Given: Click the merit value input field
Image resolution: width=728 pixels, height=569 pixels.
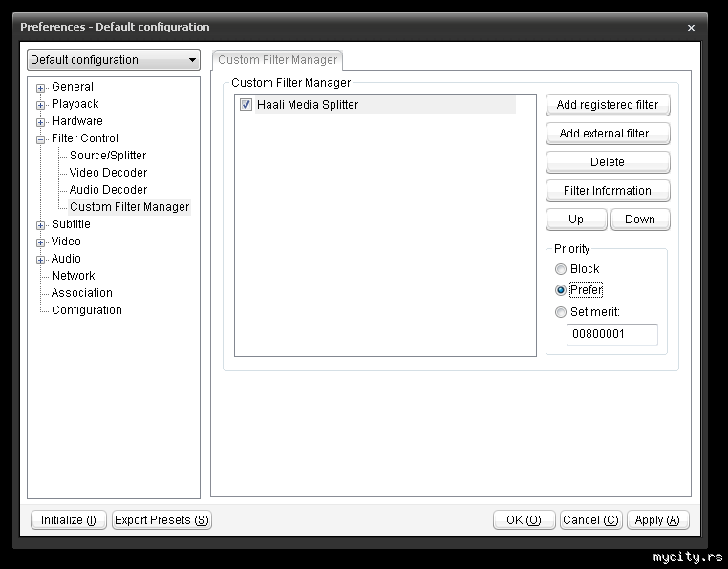Looking at the screenshot, I should pos(612,334).
